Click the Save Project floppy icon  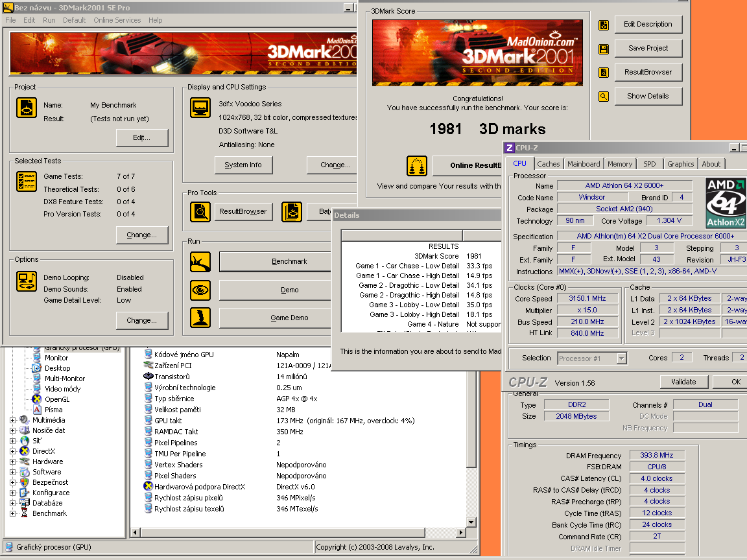[604, 49]
